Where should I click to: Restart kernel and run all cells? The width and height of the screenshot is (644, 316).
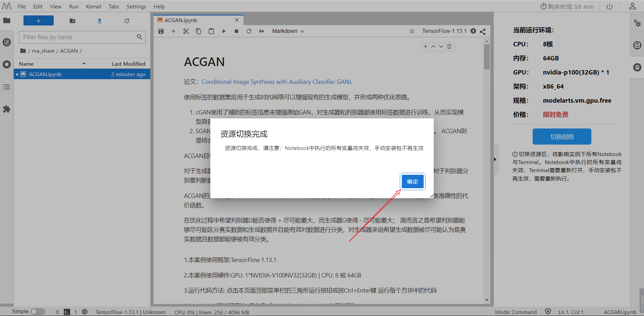coord(262,31)
